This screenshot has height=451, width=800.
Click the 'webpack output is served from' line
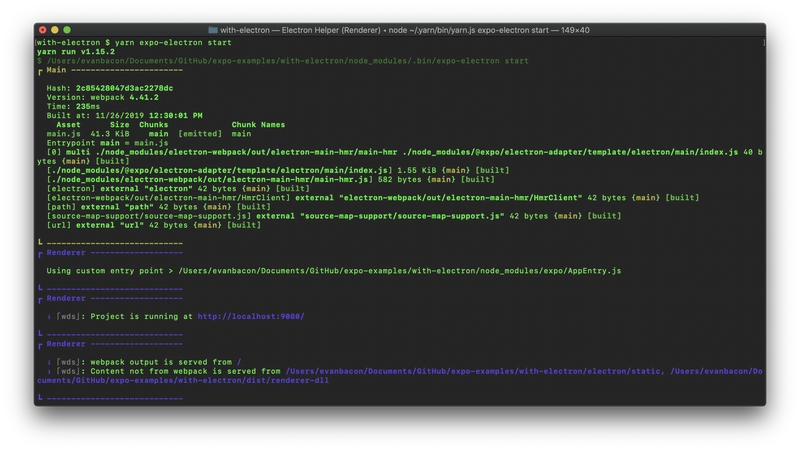pos(144,362)
